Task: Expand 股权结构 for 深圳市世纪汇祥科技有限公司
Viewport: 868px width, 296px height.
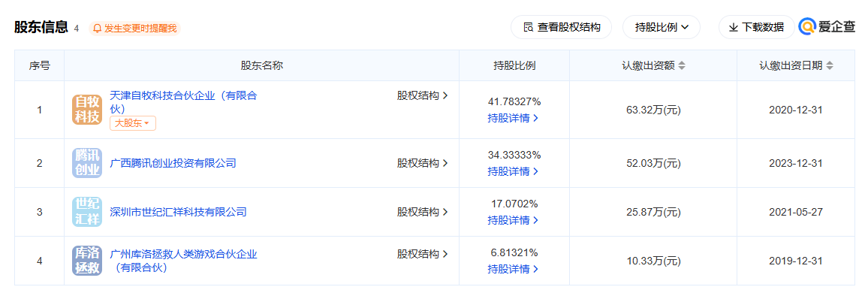Action: 423,212
